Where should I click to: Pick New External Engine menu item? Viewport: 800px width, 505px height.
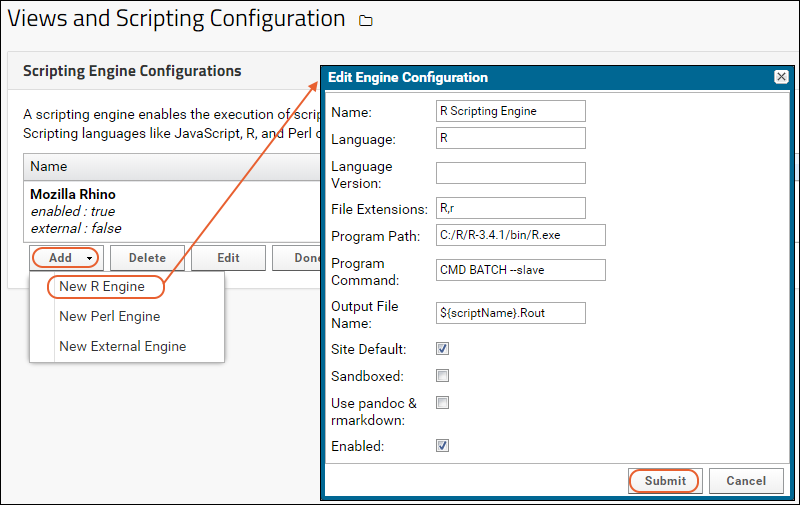tap(122, 346)
